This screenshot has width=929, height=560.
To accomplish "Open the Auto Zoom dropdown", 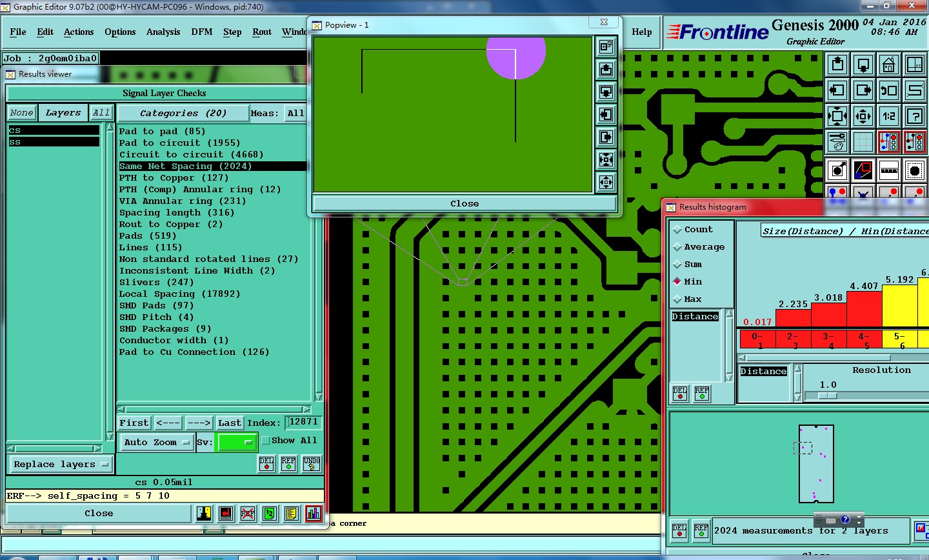I will 157,442.
